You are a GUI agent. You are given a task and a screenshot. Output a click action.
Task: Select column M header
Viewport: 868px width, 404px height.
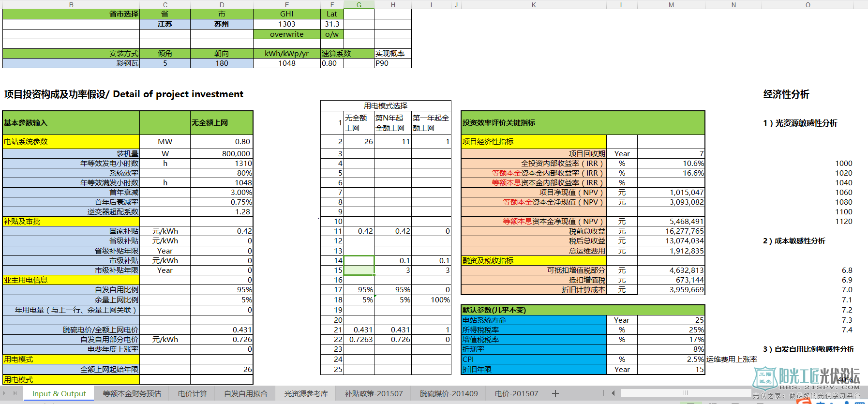[671, 4]
